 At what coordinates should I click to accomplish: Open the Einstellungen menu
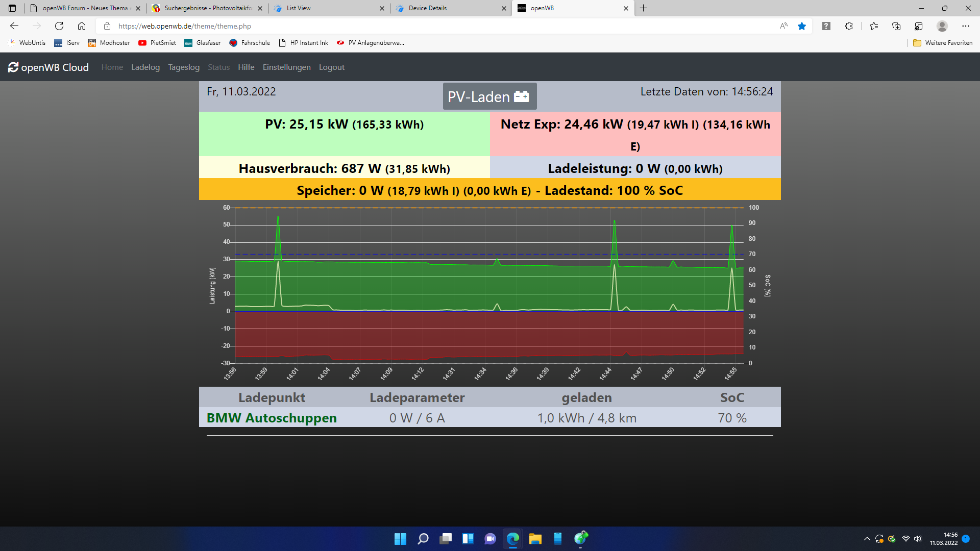point(286,67)
